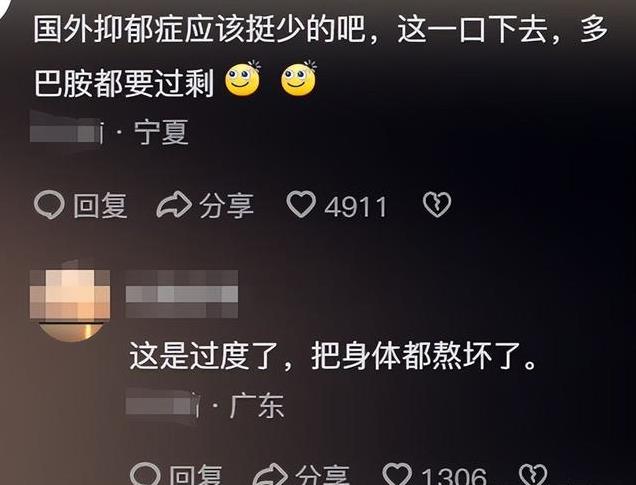Click the 广东 location label
The image size is (636, 485).
[x=257, y=406]
